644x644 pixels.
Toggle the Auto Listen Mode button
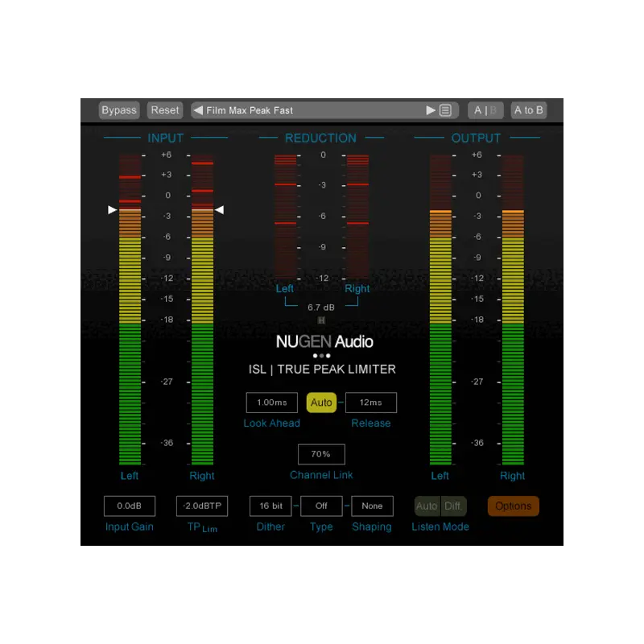[x=427, y=506]
